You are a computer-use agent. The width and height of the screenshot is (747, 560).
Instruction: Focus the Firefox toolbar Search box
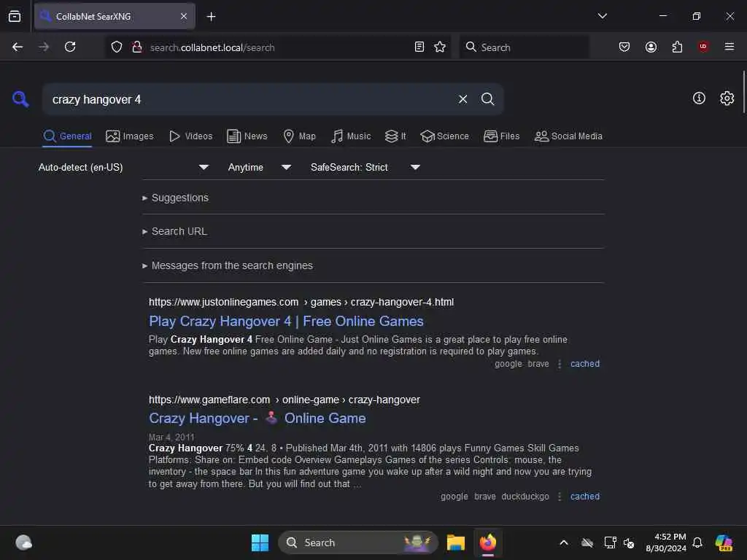coord(524,47)
